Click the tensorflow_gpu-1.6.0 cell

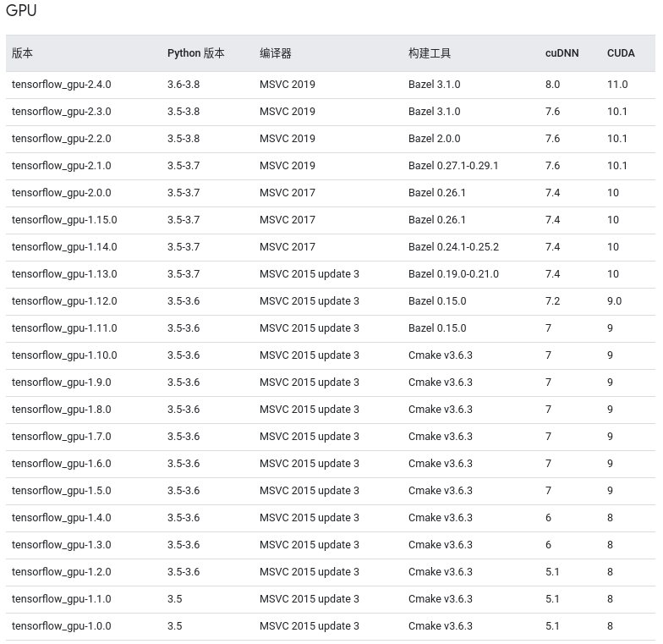(x=61, y=464)
